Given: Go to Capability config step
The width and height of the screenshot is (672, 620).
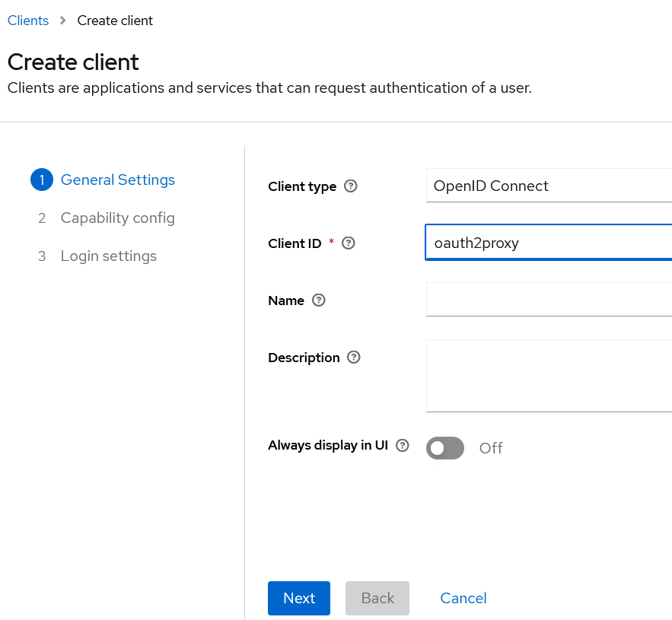Looking at the screenshot, I should 118,218.
